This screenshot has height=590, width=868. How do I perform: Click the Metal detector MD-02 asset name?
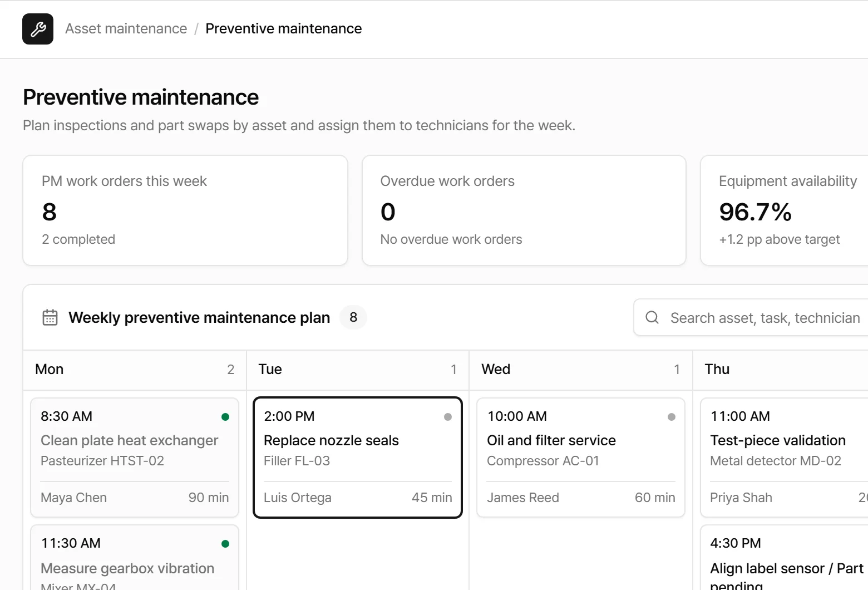[x=776, y=461]
